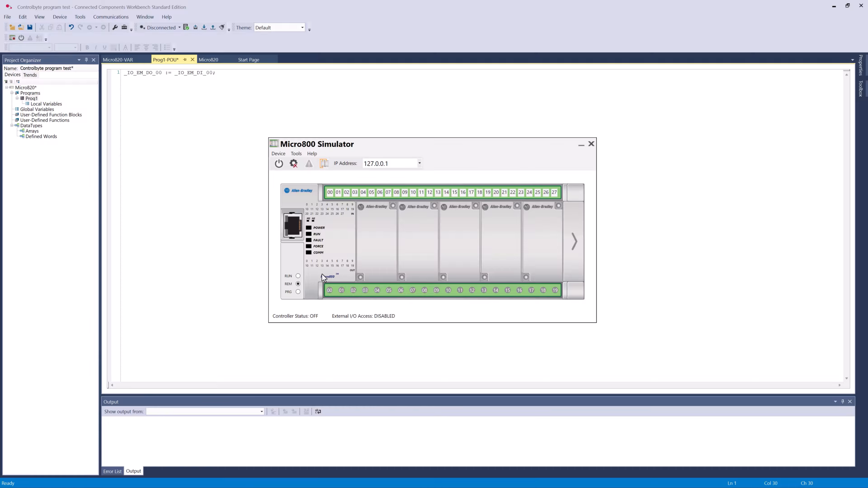Click the download-to-controller arrow icon
Image resolution: width=868 pixels, height=488 pixels.
pyautogui.click(x=204, y=27)
